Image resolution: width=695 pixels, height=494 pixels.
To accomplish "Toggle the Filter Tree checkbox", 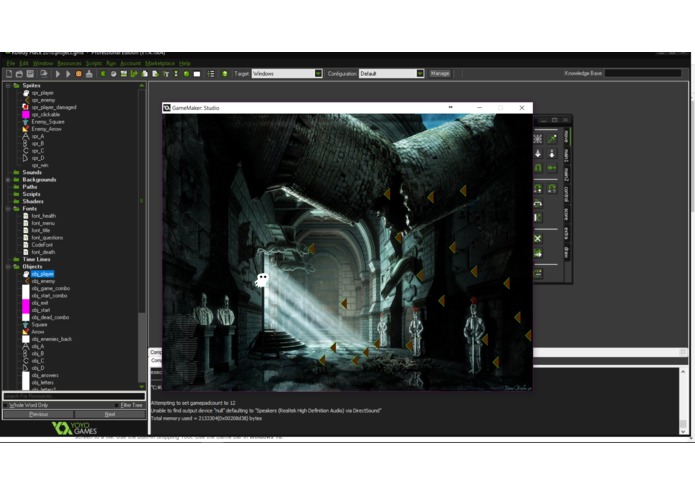I will pos(117,405).
